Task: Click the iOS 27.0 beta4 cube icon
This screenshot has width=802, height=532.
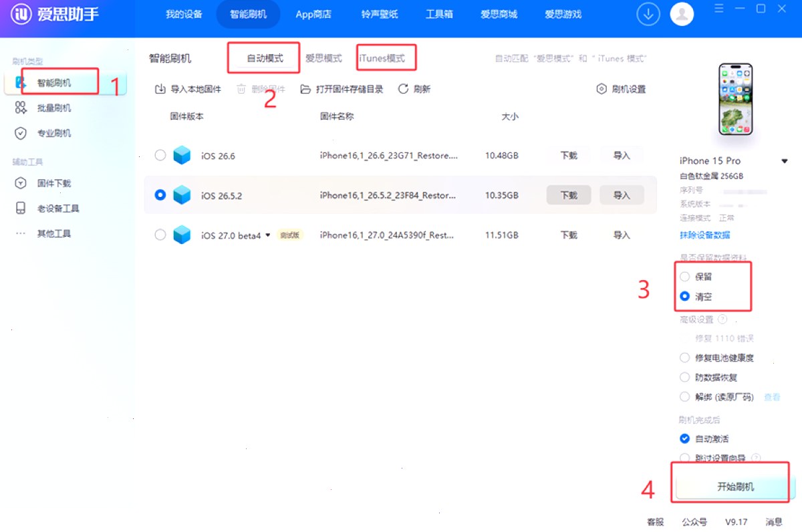Action: tap(182, 235)
